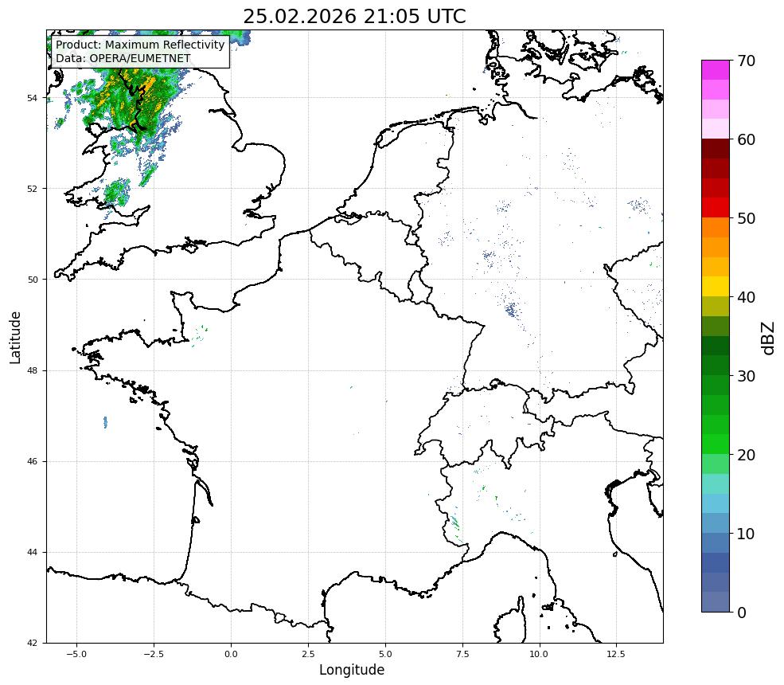
Task: Click the colorbar tick label "60"
Action: [x=746, y=139]
